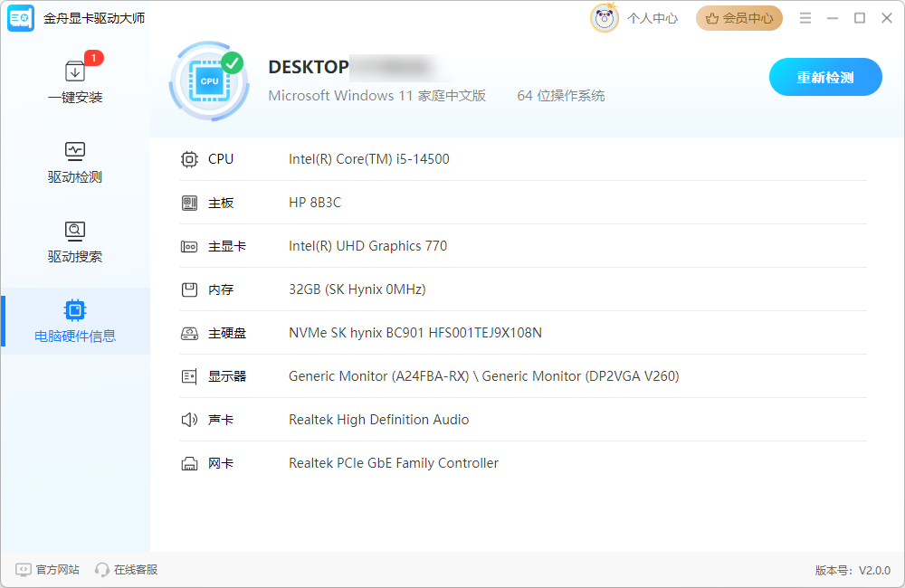Open 个人中心

click(653, 18)
